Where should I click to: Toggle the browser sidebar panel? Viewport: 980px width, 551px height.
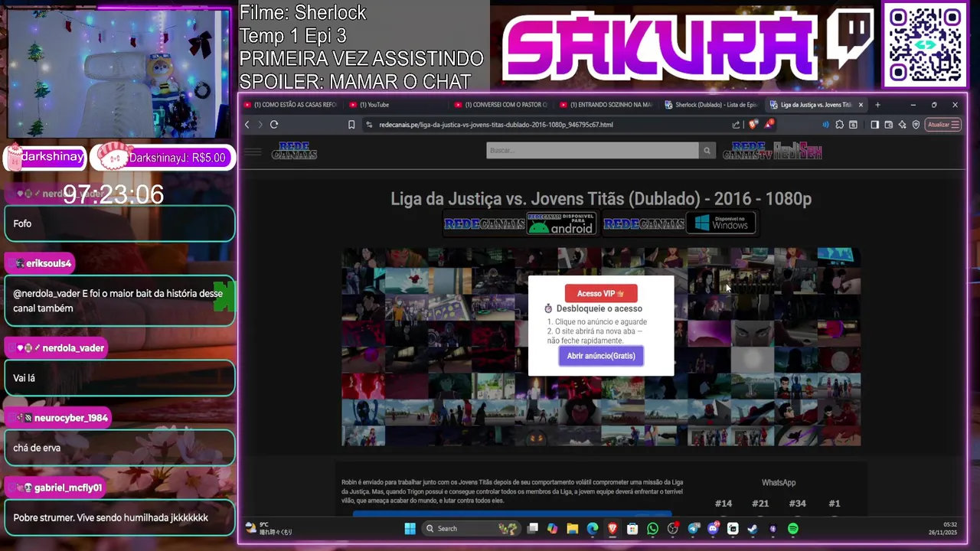pos(875,125)
